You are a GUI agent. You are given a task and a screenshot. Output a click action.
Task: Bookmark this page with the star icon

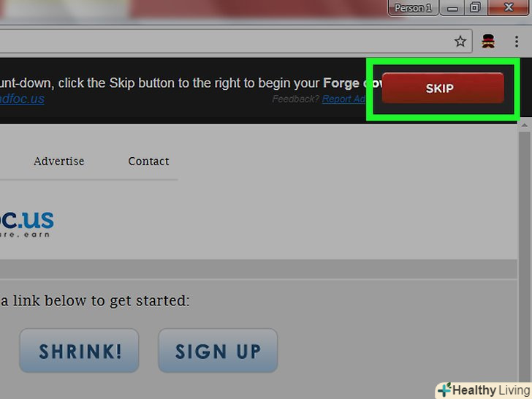click(460, 42)
